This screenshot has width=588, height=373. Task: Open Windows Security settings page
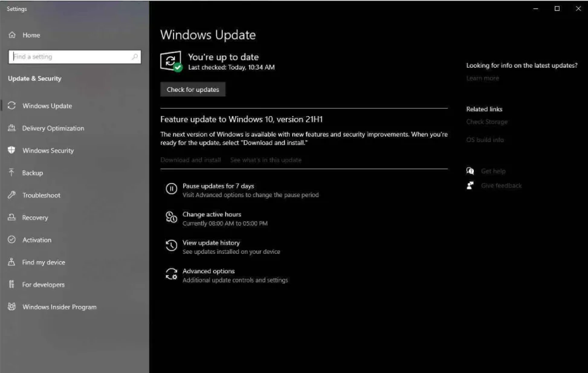(48, 151)
